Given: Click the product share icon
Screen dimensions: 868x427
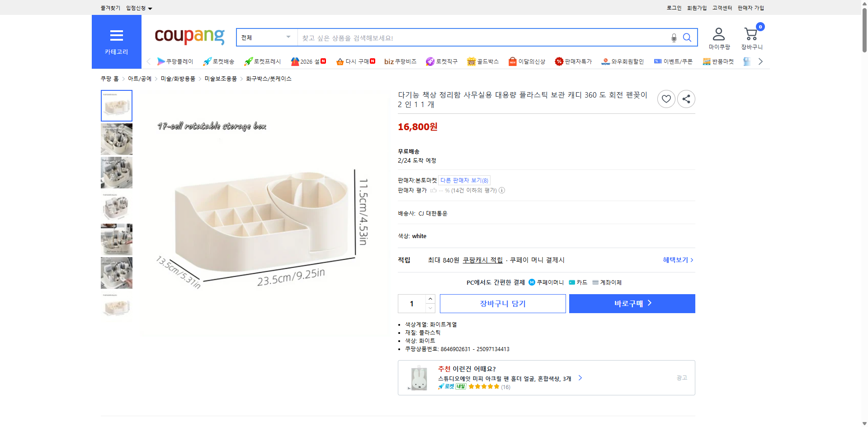Looking at the screenshot, I should [x=686, y=99].
